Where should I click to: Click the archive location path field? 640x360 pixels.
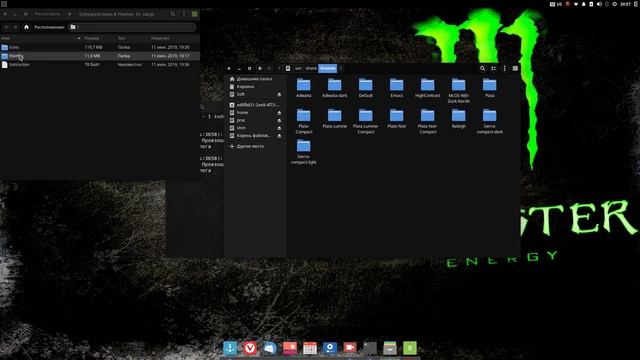pyautogui.click(x=131, y=27)
